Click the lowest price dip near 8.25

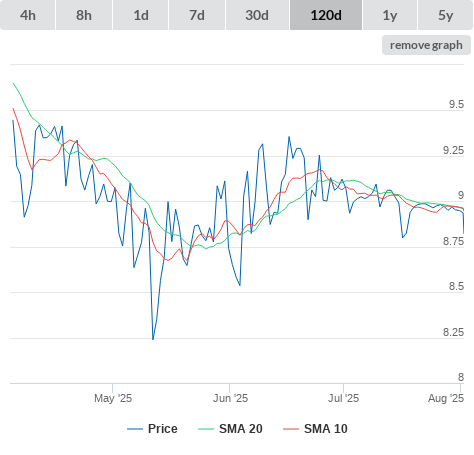(x=153, y=339)
